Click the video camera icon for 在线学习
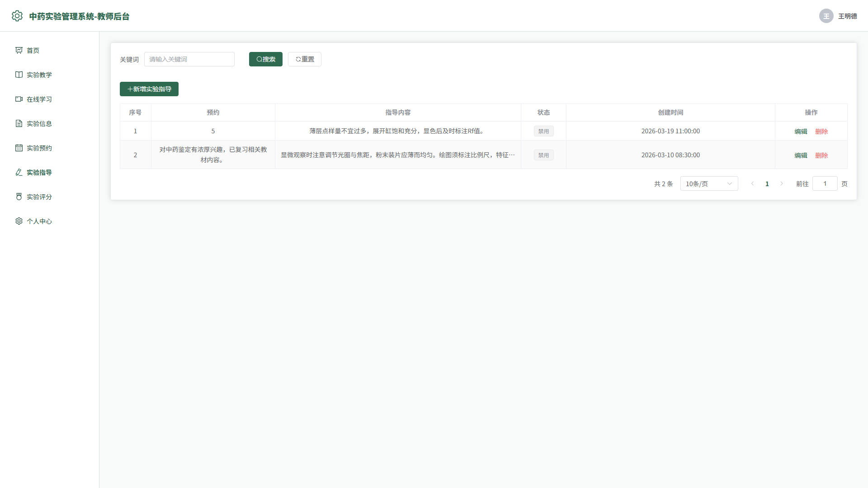The height and width of the screenshot is (488, 868). click(19, 99)
